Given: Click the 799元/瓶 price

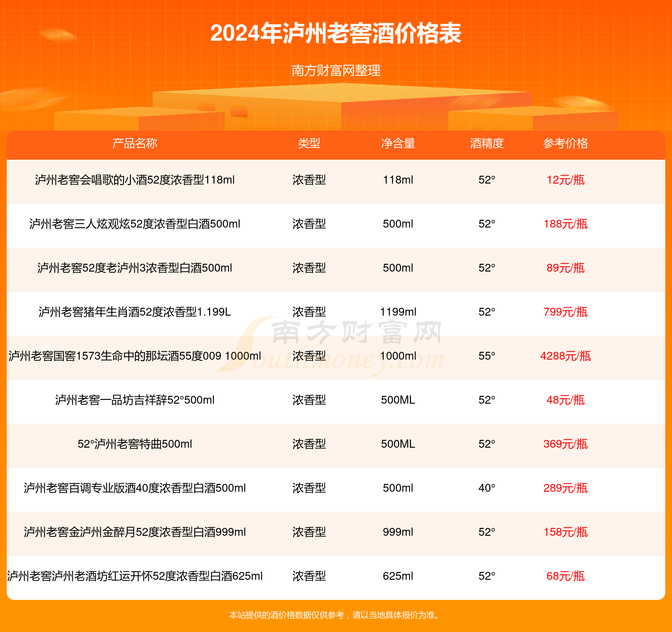Looking at the screenshot, I should (566, 312).
